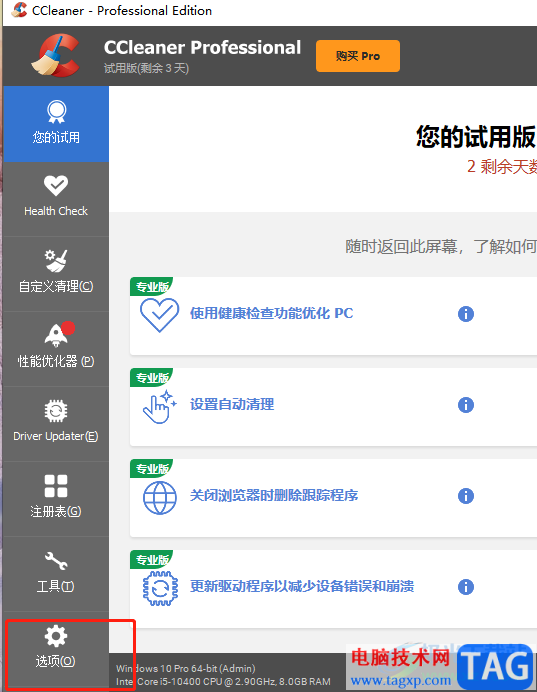Open 注册表(G) in the sidebar
The height and width of the screenshot is (692, 537).
tap(56, 499)
